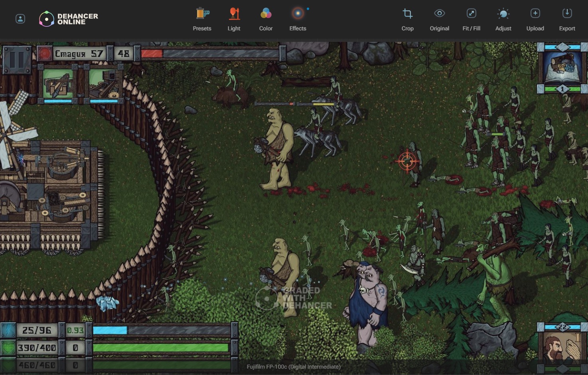Open the Effects panel
The height and width of the screenshot is (375, 588).
click(298, 19)
